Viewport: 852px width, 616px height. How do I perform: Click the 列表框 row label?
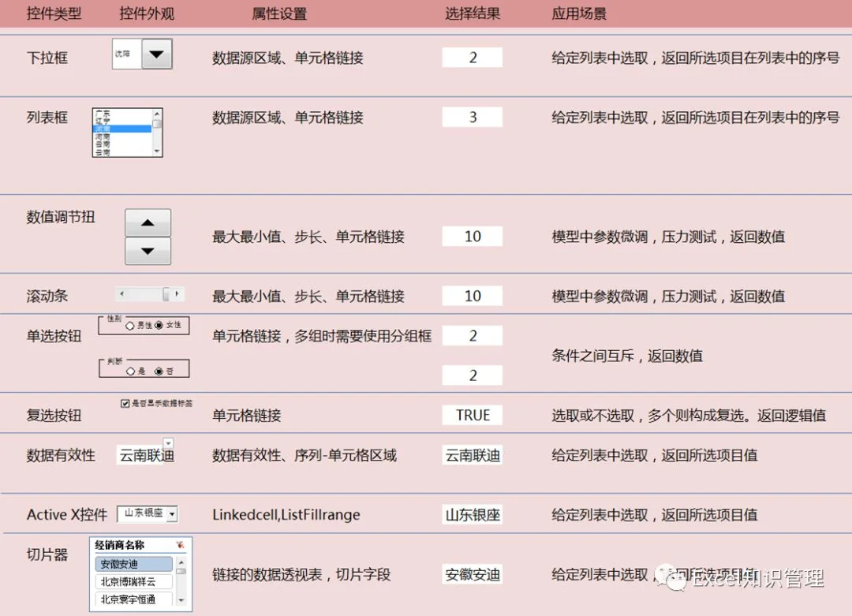point(47,118)
